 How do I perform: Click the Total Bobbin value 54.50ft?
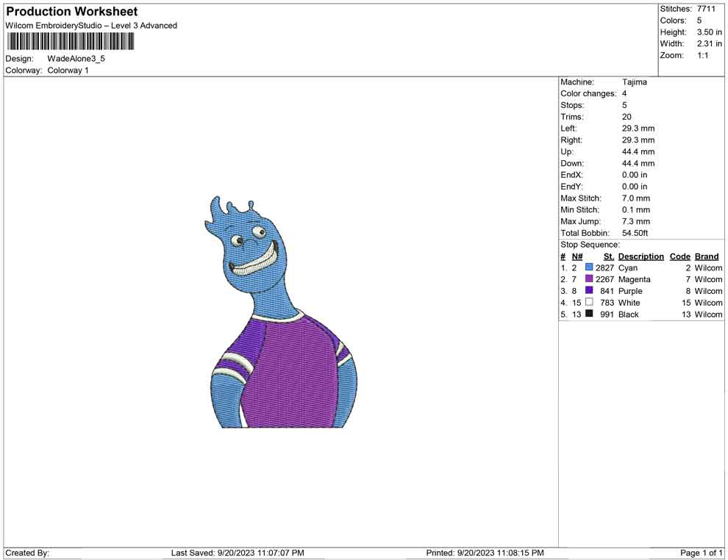(635, 233)
